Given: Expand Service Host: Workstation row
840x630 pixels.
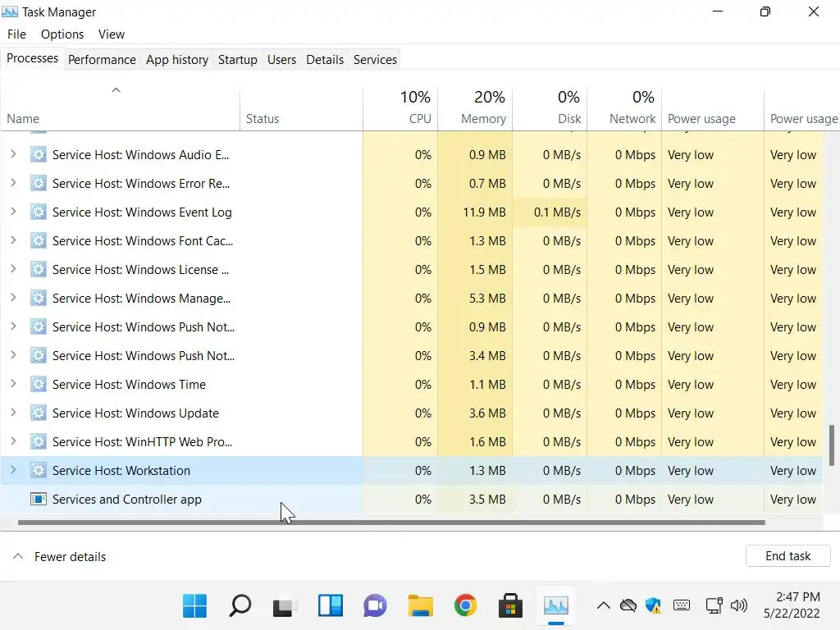Looking at the screenshot, I should coord(13,470).
